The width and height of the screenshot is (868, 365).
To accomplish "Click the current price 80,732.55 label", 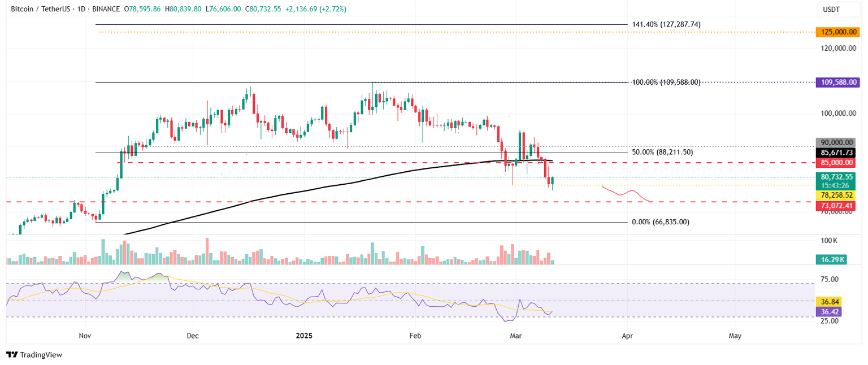I will click(x=835, y=177).
